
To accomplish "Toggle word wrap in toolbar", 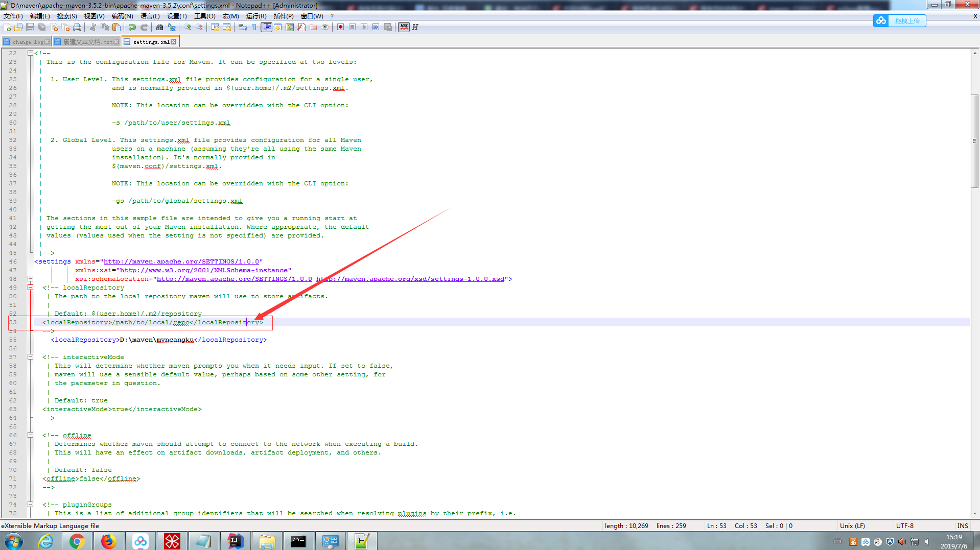I will (x=243, y=27).
